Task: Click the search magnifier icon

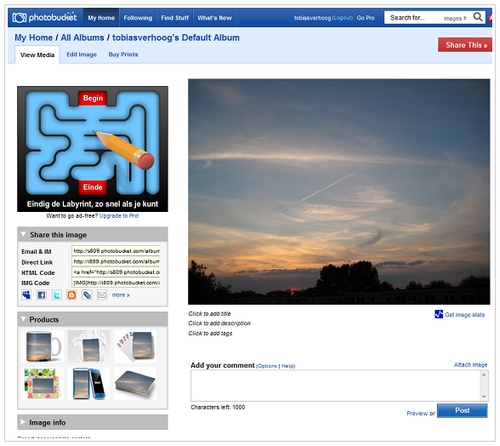Action: [478, 17]
